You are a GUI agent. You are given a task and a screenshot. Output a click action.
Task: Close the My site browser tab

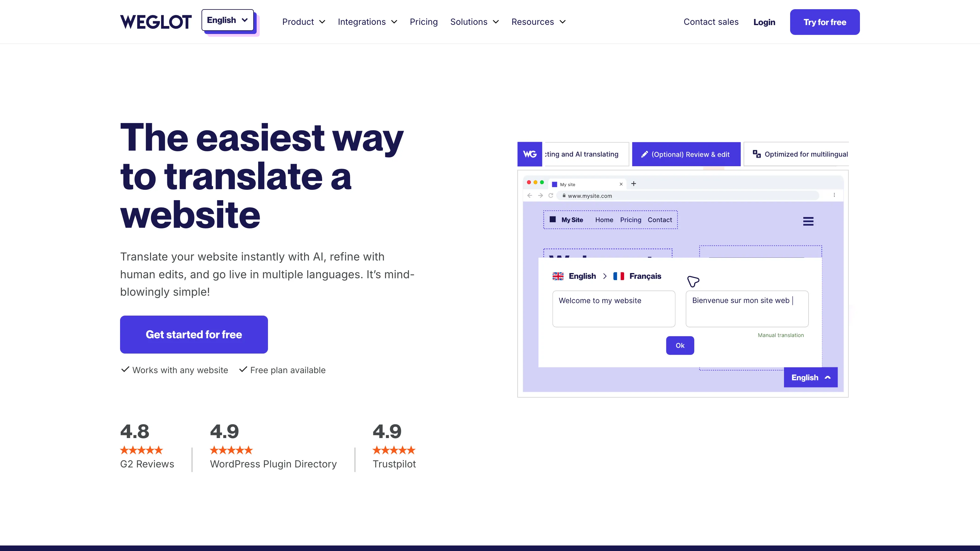pyautogui.click(x=621, y=184)
